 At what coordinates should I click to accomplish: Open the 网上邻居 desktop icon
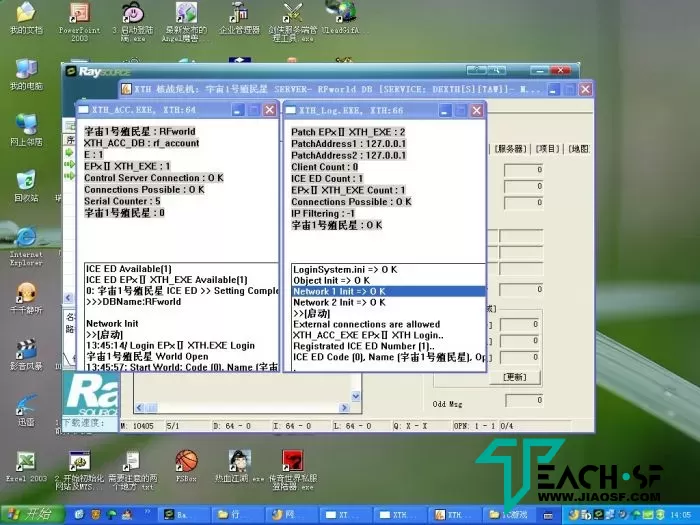tap(26, 130)
